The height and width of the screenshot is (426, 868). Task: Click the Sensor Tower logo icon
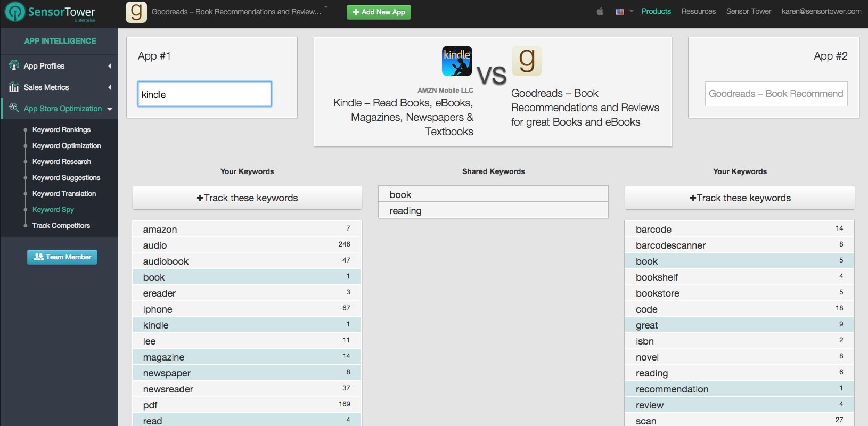(15, 12)
